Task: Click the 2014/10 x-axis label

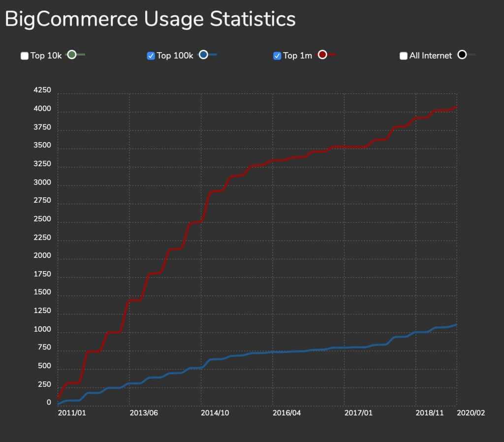Action: (215, 413)
